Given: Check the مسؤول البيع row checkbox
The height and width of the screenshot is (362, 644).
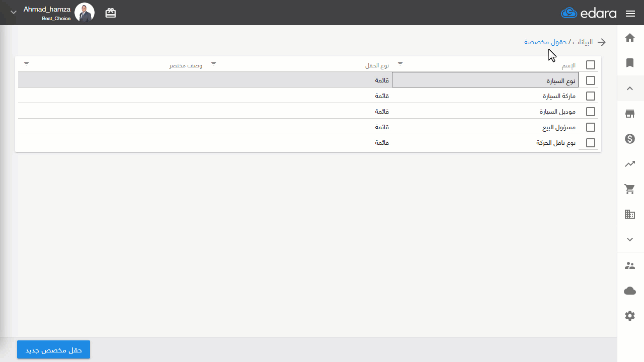Looking at the screenshot, I should tap(591, 127).
